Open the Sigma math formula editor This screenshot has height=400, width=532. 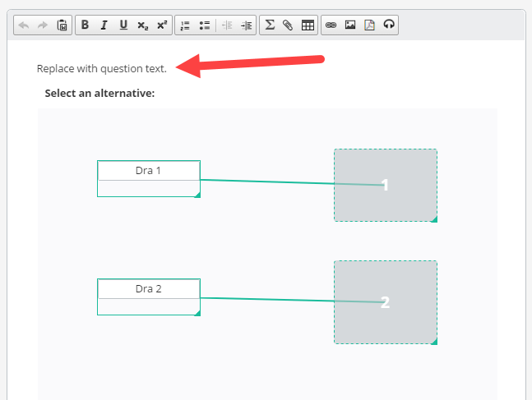270,25
